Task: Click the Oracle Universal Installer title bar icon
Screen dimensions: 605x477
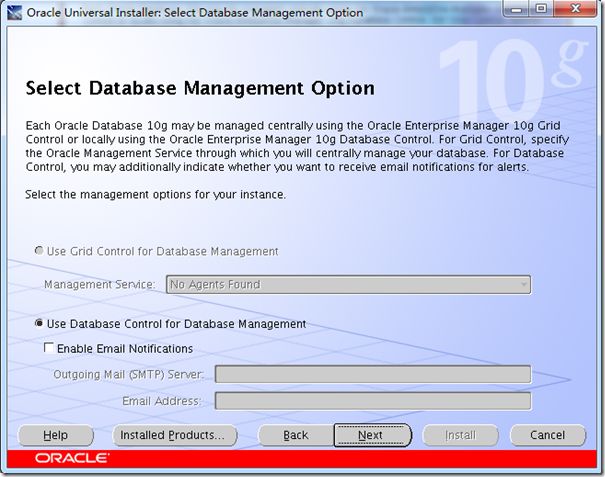Action: (15, 12)
